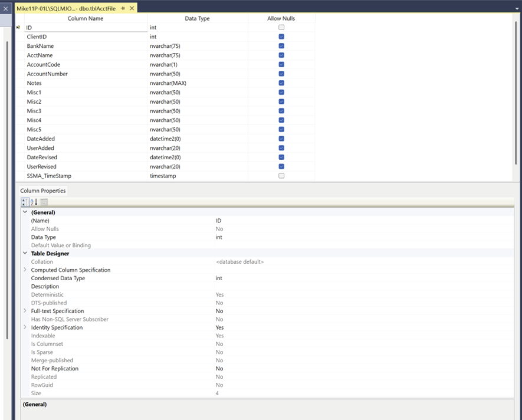The height and width of the screenshot is (420, 522).
Task: Select the SSMA_TimeStamp column name cell
Action: coord(86,176)
